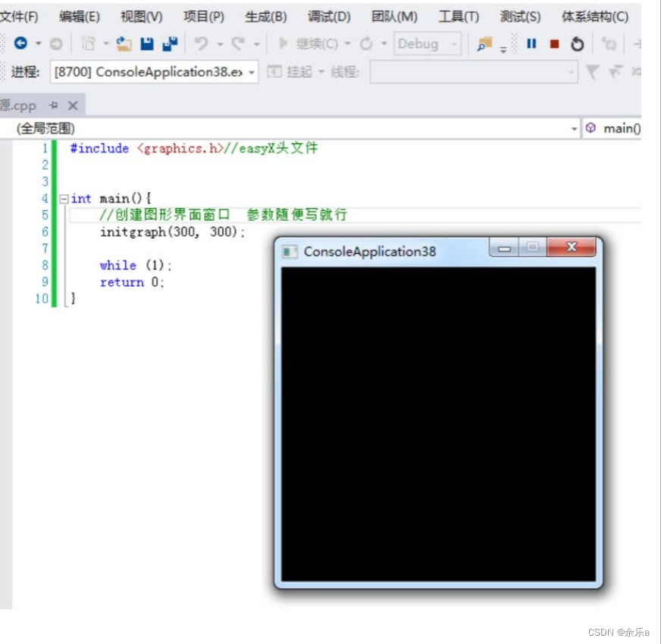Close the 源.cpp tab
661x644 pixels.
73,105
